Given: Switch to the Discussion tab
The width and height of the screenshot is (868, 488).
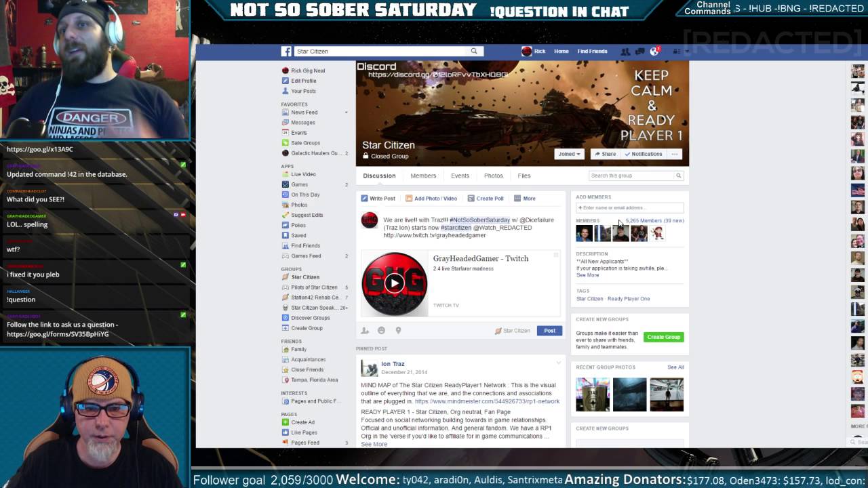Looking at the screenshot, I should 379,176.
